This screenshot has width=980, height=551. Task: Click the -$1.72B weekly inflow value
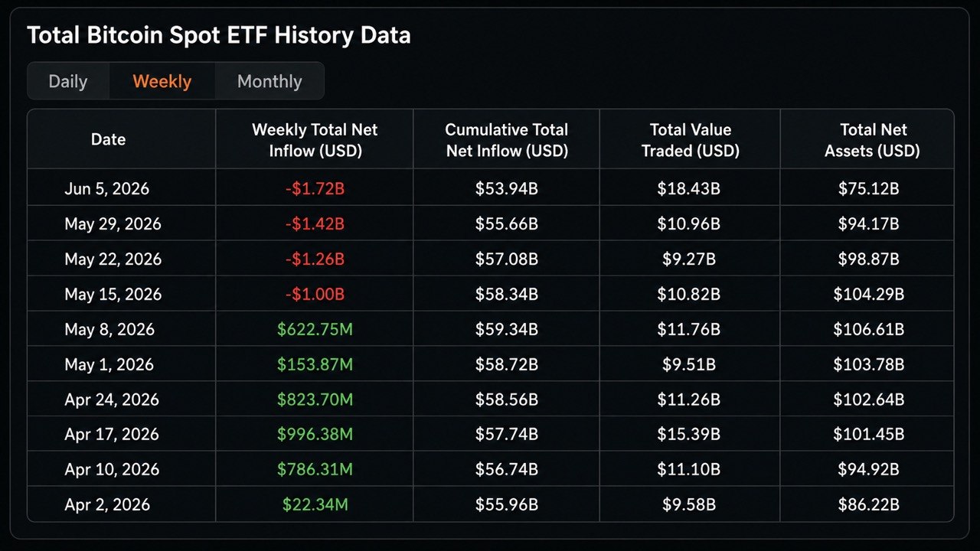pos(315,188)
